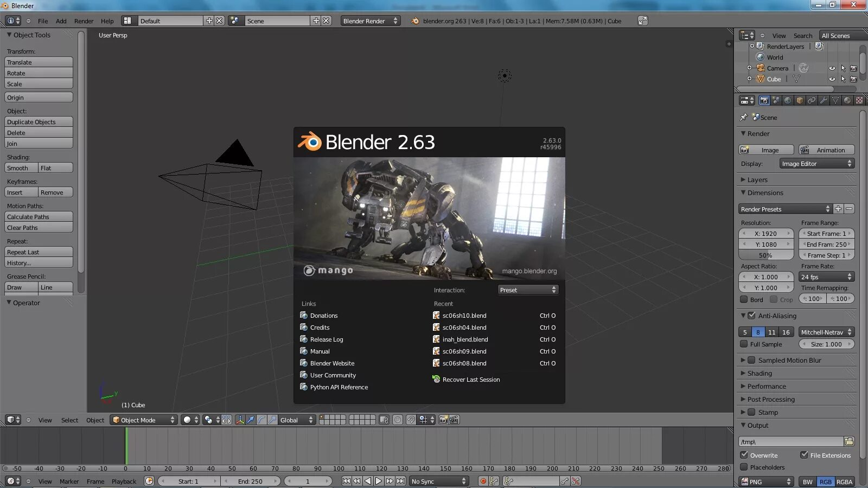Image resolution: width=868 pixels, height=488 pixels.
Task: Open the Modifiers wrench tab
Action: pos(824,100)
